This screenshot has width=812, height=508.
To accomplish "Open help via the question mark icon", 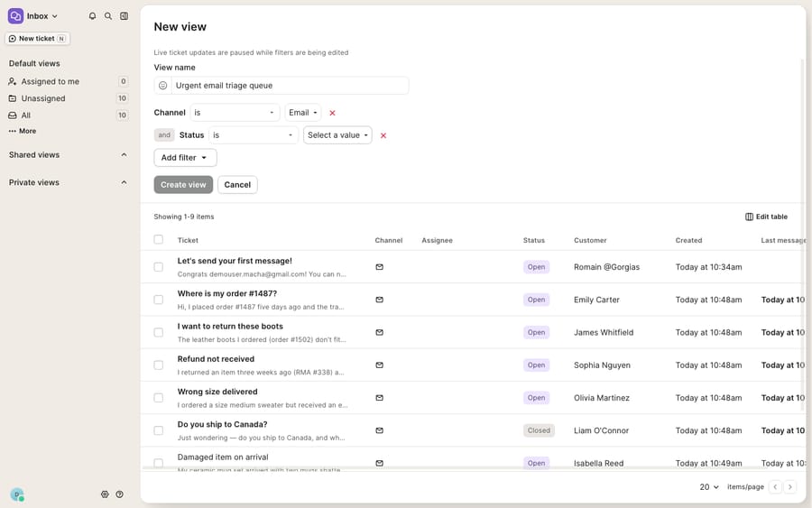I will [120, 494].
